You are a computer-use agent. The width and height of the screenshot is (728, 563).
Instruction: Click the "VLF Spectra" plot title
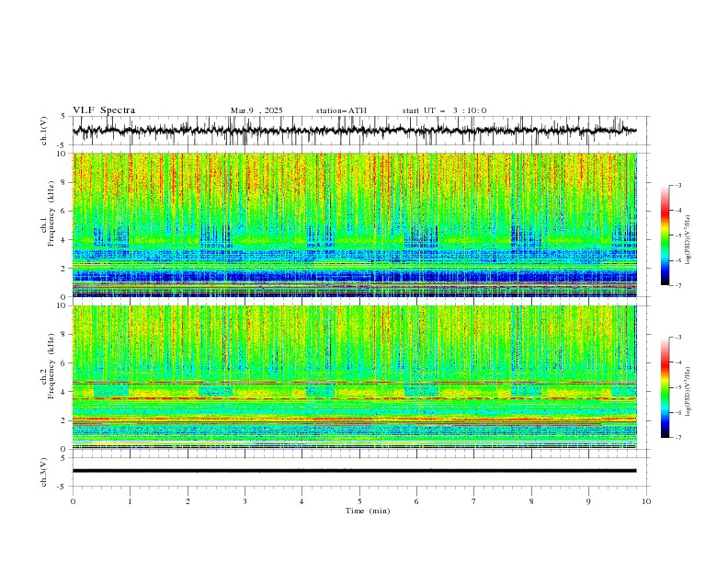(104, 110)
